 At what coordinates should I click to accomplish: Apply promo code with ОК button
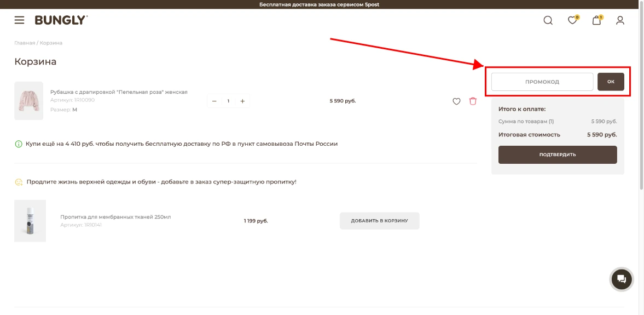point(611,82)
